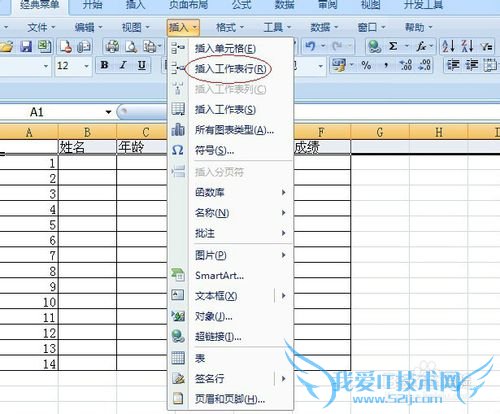This screenshot has height=414, width=500.
Task: Click the Undo arrow icon
Action: click(x=310, y=46)
